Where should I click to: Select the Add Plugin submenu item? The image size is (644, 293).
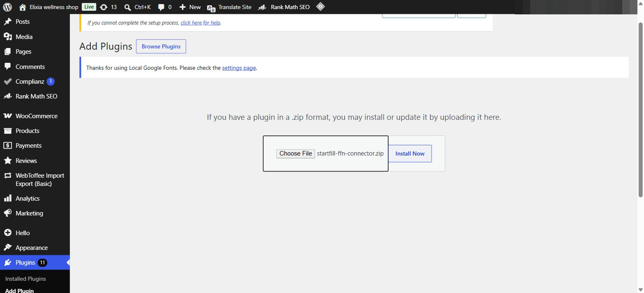coord(19,291)
